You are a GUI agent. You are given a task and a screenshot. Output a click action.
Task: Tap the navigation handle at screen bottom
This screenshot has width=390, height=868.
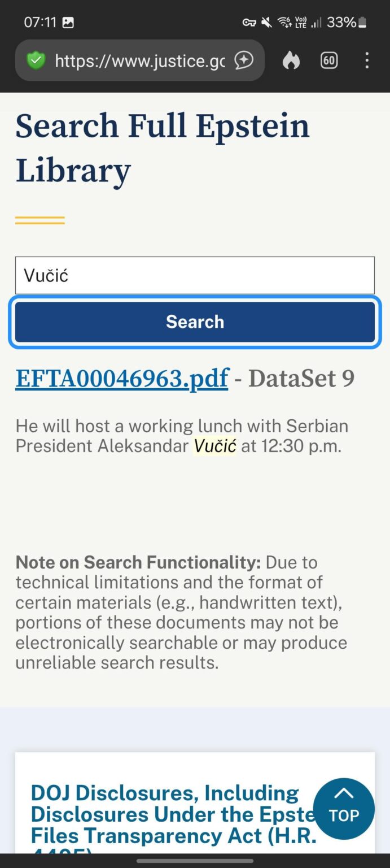(x=195, y=861)
